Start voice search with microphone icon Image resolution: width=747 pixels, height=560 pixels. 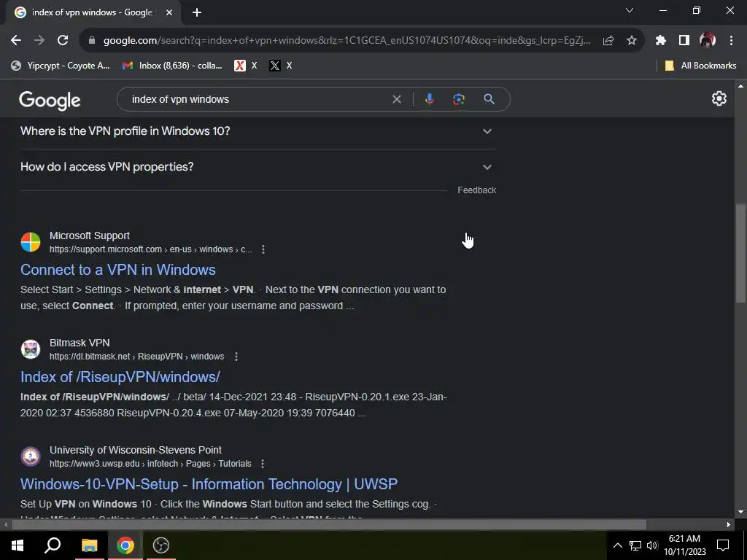pyautogui.click(x=429, y=99)
